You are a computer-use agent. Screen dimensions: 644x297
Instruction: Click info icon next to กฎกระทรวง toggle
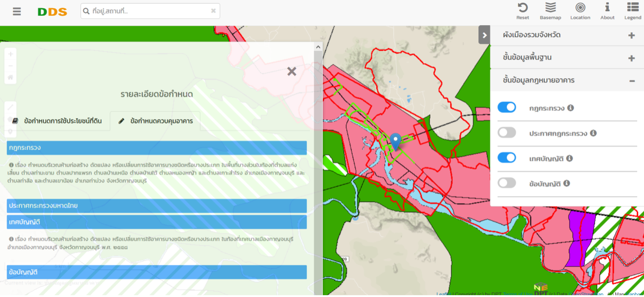click(571, 108)
